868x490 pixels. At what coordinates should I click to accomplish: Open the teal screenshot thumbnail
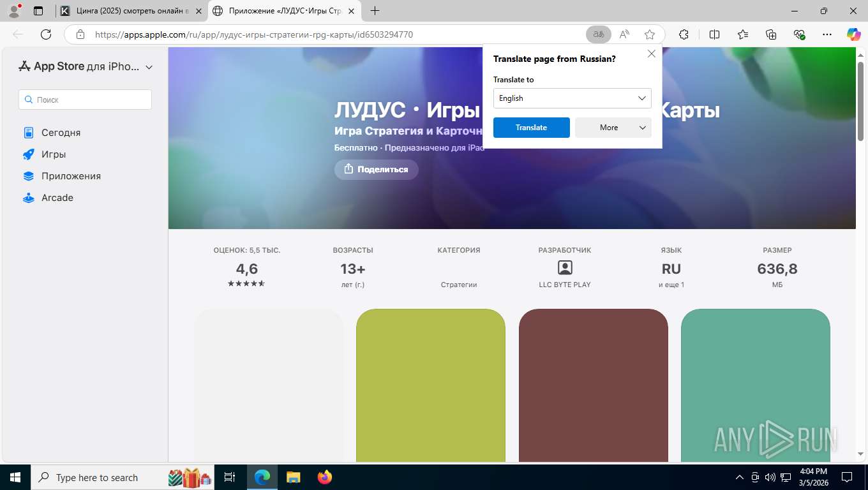756,385
